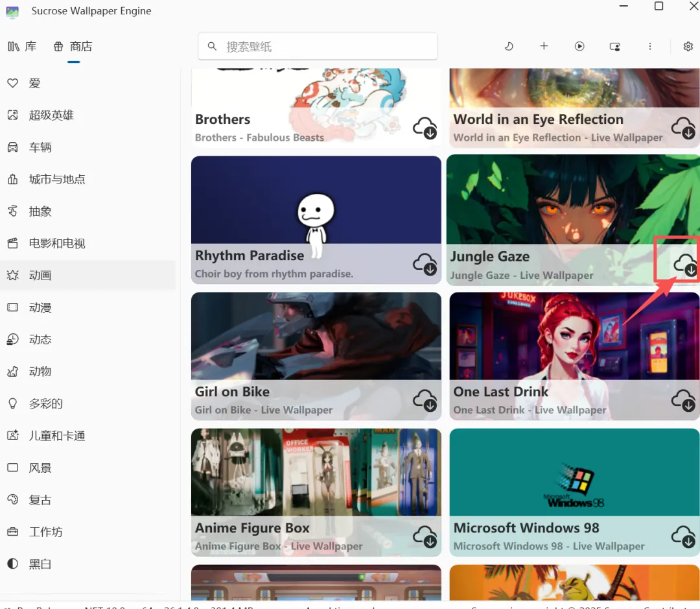Screen dimensions: 700x609
Task: Download the Microsoft Windows 98 wallpaper
Action: (684, 536)
